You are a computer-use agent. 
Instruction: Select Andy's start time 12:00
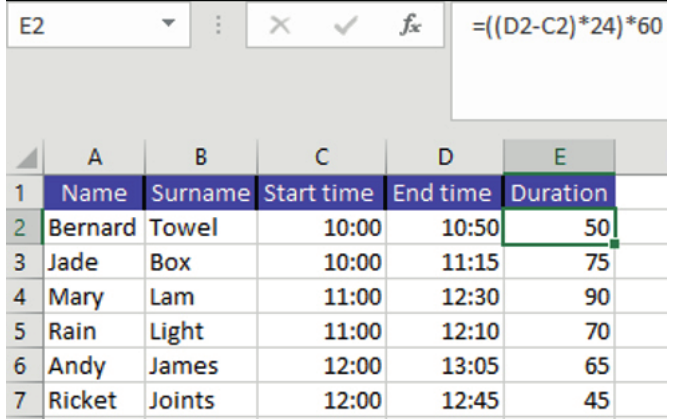coord(321,365)
